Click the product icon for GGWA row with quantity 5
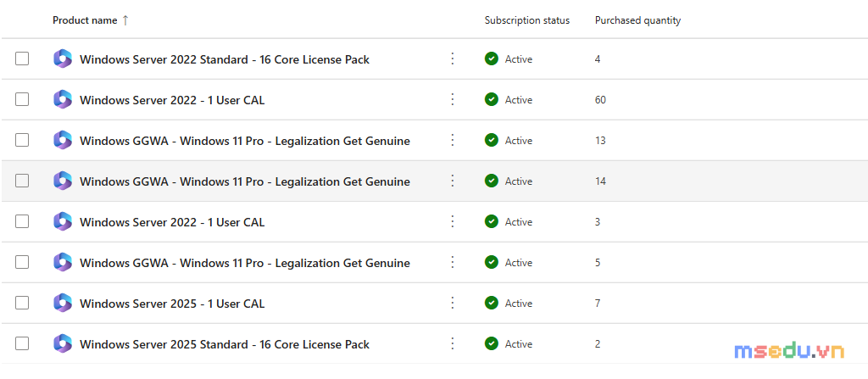 pos(63,263)
